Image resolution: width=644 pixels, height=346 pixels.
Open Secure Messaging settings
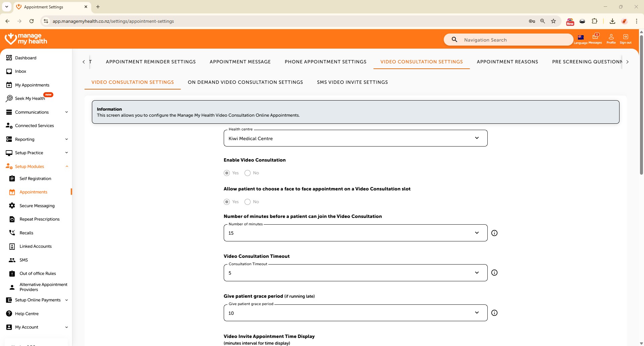(x=37, y=206)
